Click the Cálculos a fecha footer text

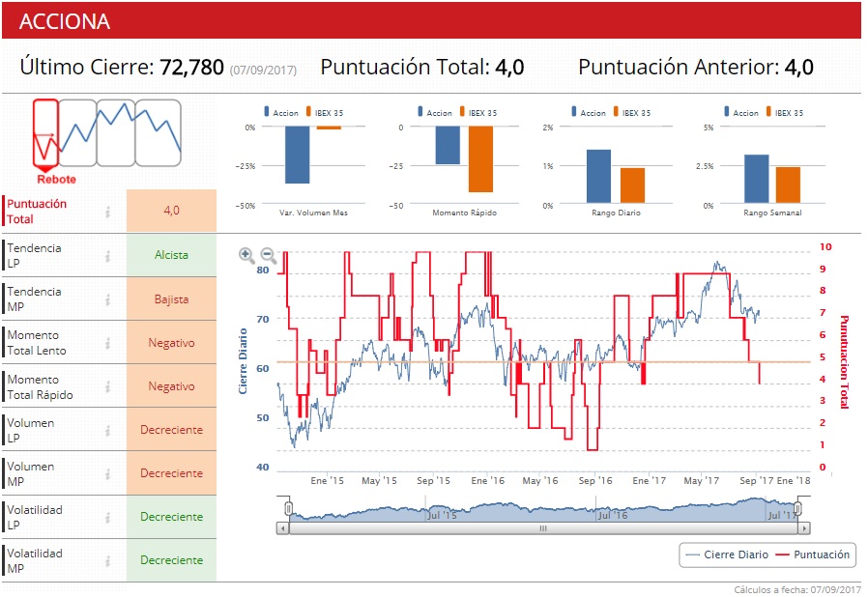coord(797,590)
